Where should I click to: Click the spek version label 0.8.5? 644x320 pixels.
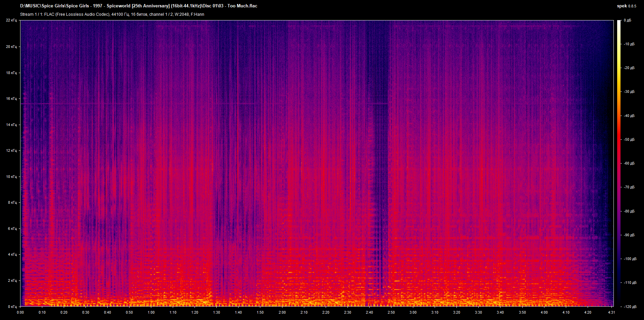point(633,6)
